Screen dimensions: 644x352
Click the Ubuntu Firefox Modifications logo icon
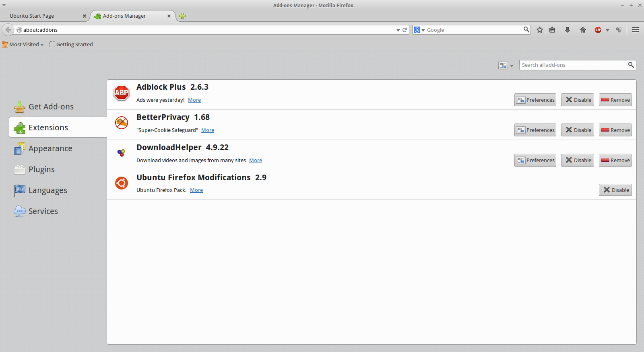(x=121, y=183)
